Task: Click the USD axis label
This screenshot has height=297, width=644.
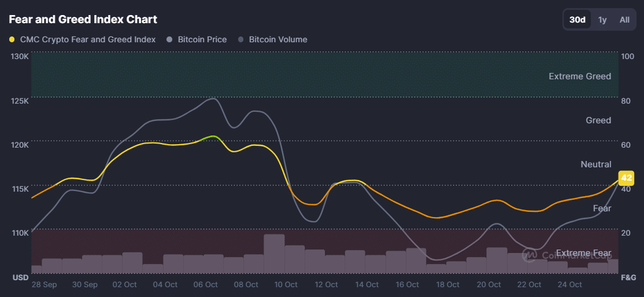Action: tap(21, 278)
